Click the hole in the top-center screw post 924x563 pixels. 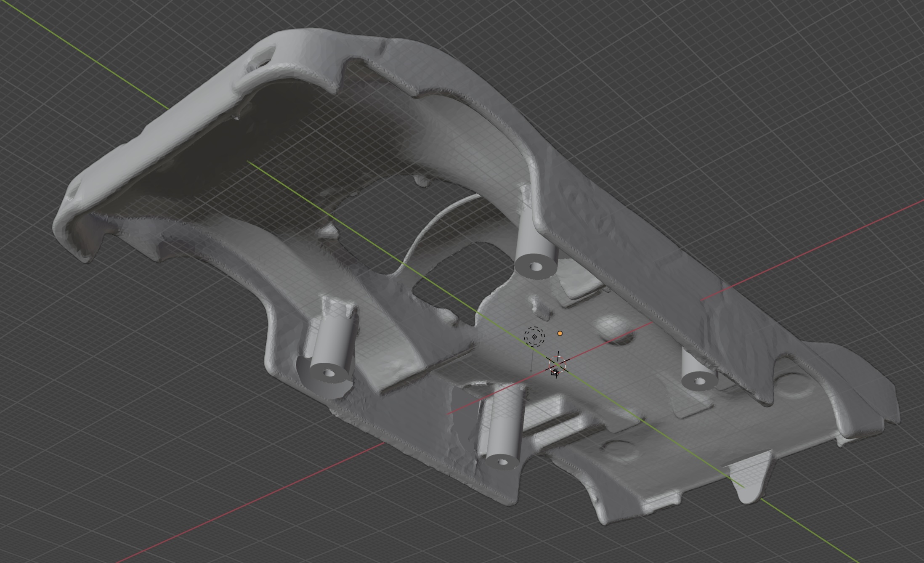coord(535,266)
